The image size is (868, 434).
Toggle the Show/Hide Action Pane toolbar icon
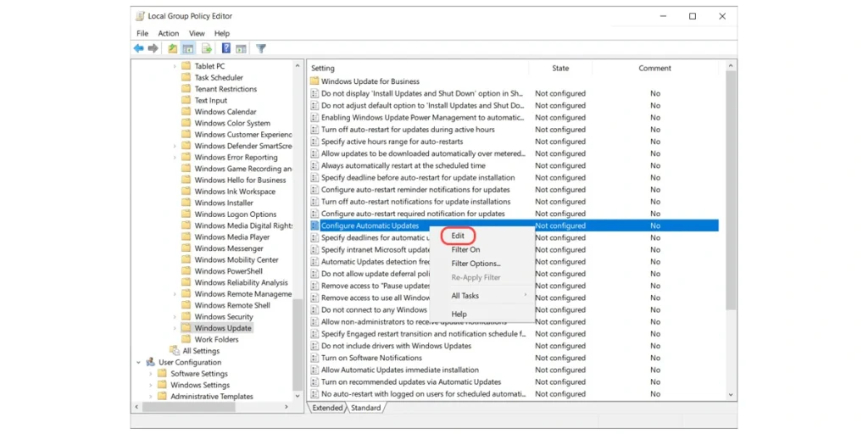click(241, 48)
